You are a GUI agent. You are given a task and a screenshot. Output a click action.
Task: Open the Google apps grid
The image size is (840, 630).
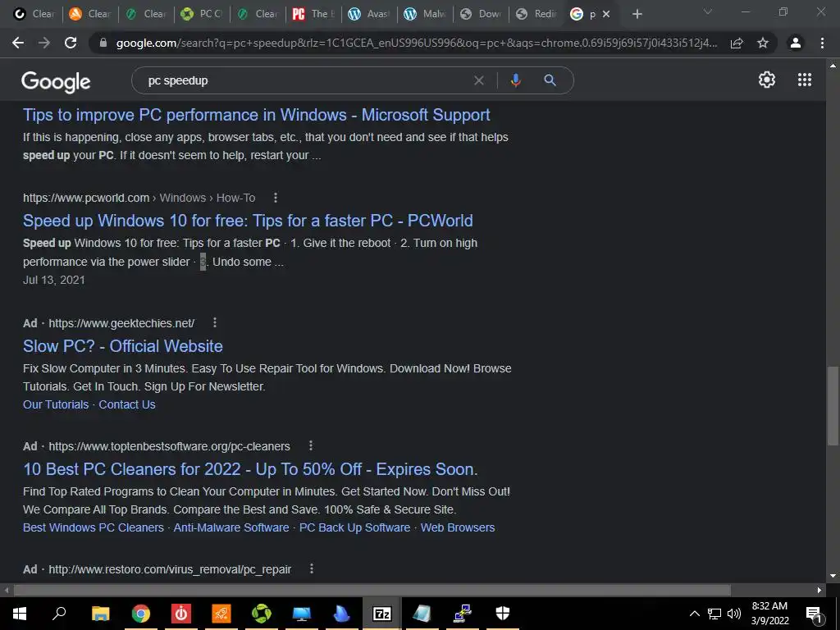[805, 80]
